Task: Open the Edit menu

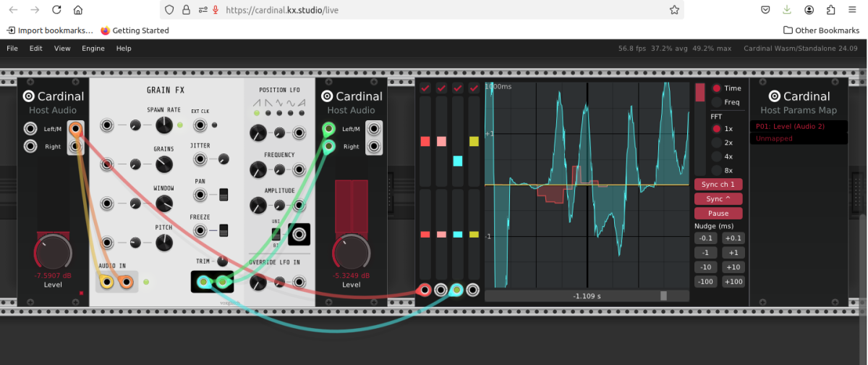Action: click(36, 49)
